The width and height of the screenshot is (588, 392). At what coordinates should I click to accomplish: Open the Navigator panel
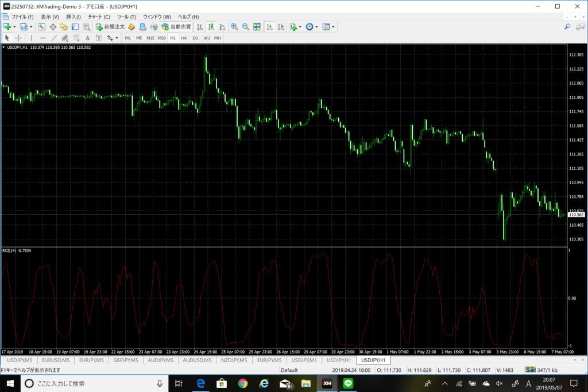64,26
